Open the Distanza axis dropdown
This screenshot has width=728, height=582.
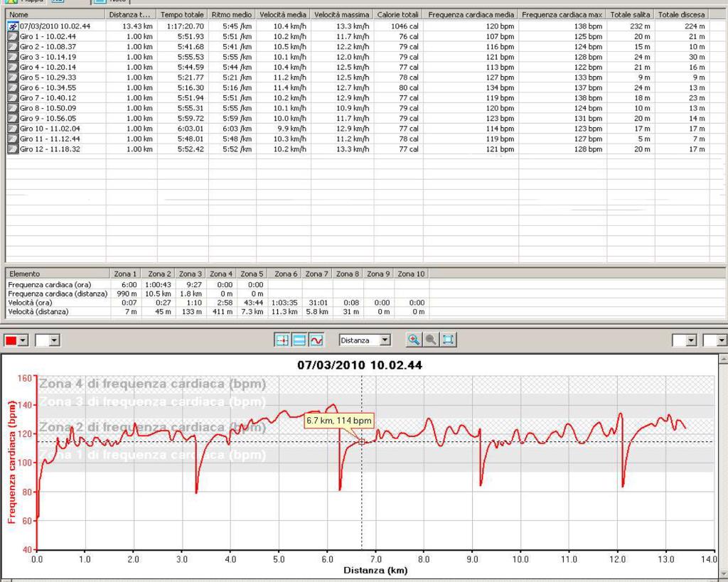point(385,340)
